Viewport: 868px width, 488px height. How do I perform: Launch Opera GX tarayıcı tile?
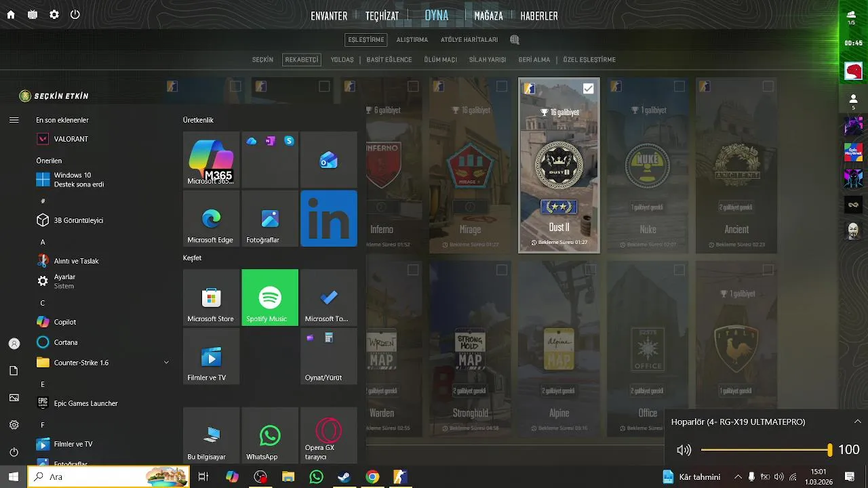[329, 435]
